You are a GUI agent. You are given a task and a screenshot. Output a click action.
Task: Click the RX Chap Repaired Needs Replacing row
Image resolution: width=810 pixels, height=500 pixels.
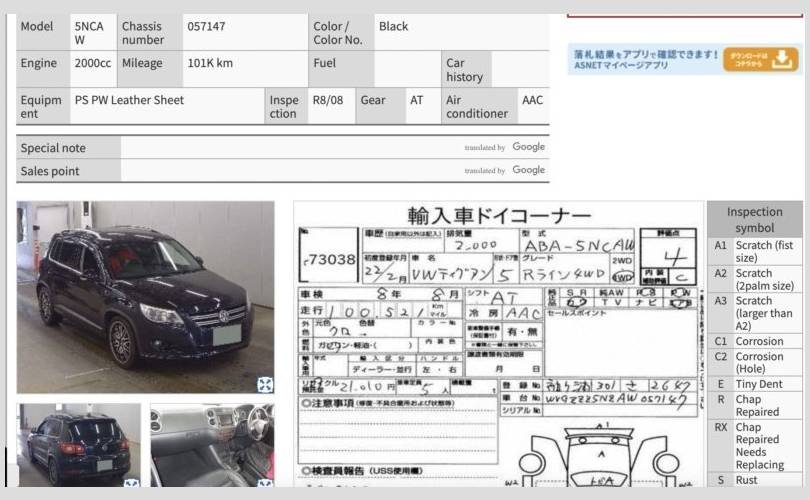coord(755,446)
